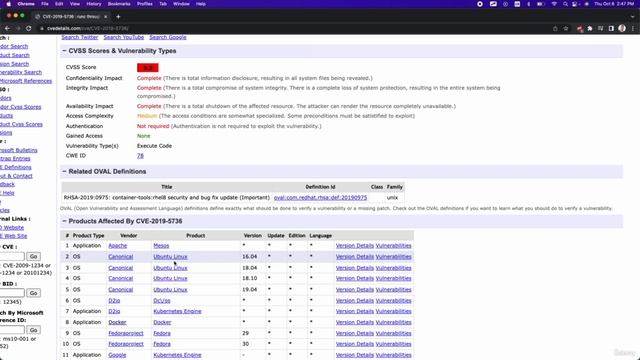Click the Vulnerability Search sidebar link
Viewport: 640px width, 360px height.
pos(21,72)
